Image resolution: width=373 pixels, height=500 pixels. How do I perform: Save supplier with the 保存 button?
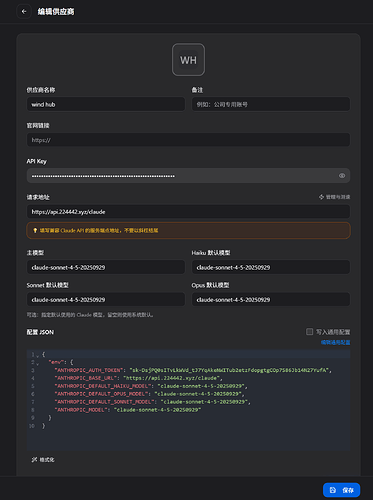tap(341, 490)
